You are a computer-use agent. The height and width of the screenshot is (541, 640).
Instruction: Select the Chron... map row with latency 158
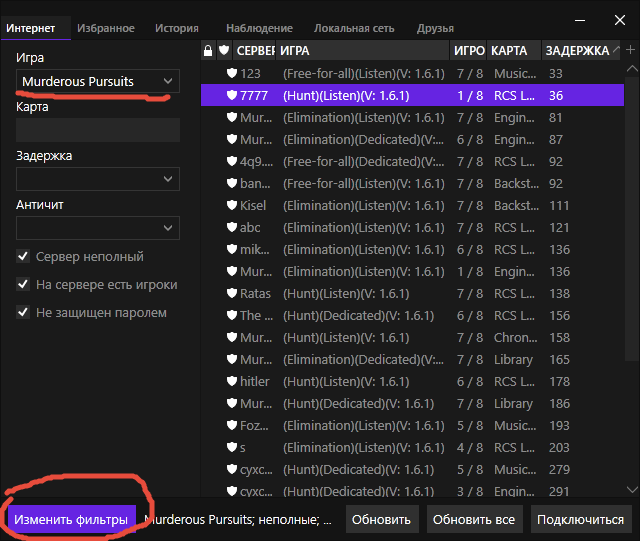click(x=412, y=337)
